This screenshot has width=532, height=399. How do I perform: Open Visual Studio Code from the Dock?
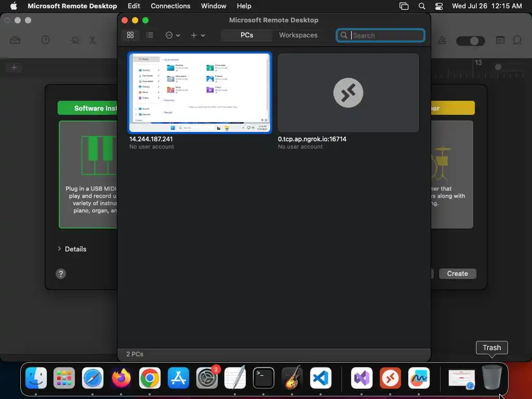321,378
